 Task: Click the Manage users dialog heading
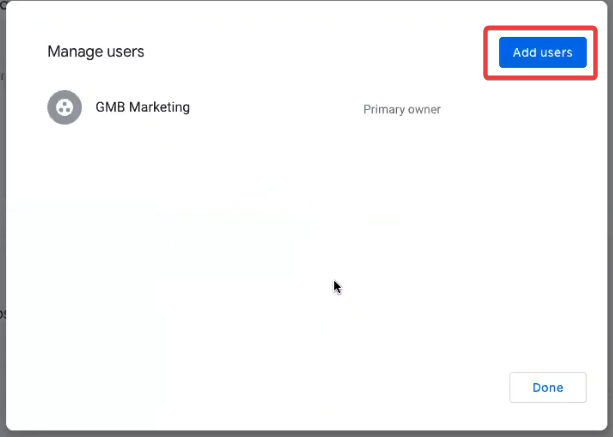coord(96,52)
